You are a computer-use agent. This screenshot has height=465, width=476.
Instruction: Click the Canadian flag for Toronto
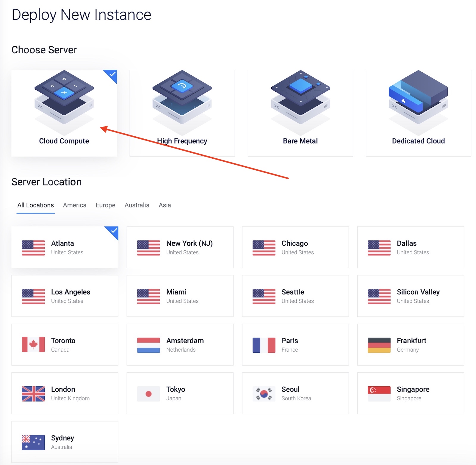(33, 344)
